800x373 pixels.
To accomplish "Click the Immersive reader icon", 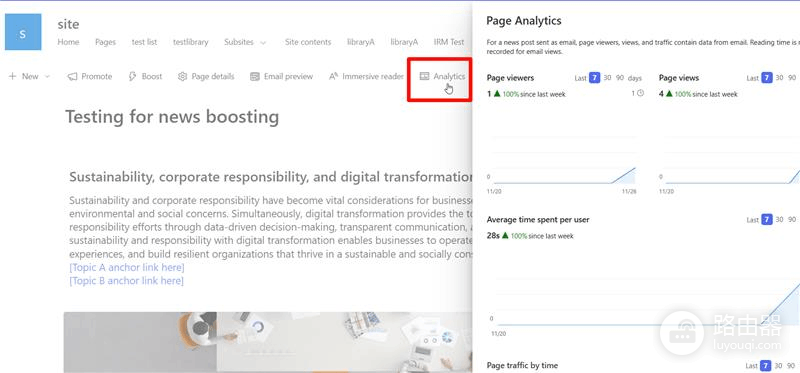I will click(334, 77).
